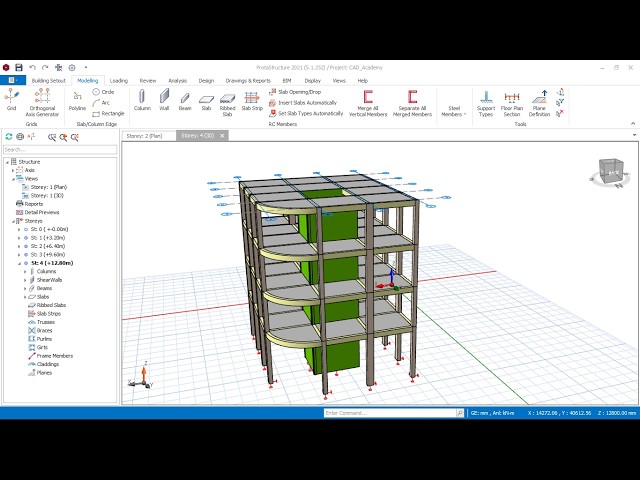Viewport: 640px width, 480px height.
Task: Select the Frame Members tree item
Action: [51, 356]
